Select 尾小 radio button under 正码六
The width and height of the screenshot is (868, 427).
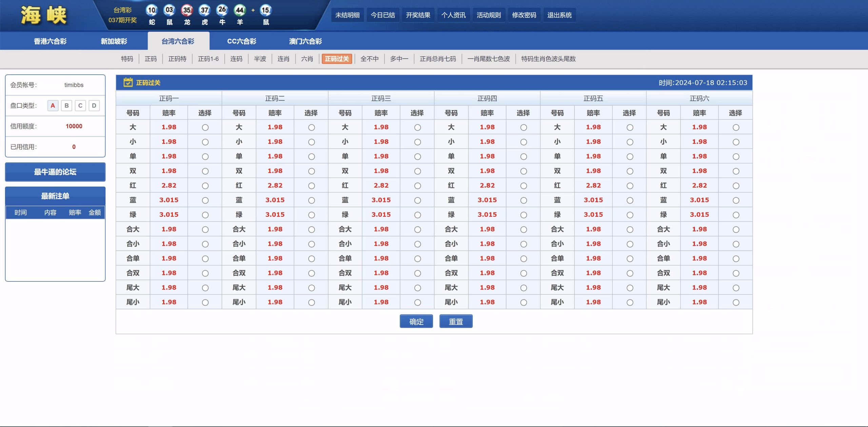coord(736,303)
